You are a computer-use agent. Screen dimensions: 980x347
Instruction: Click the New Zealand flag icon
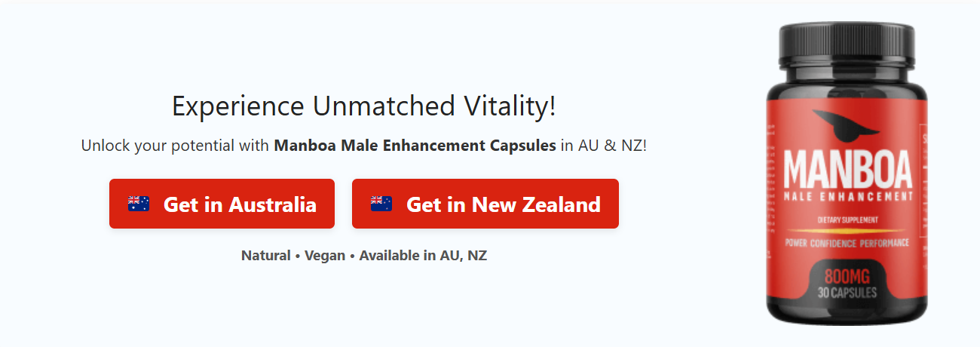pyautogui.click(x=381, y=204)
